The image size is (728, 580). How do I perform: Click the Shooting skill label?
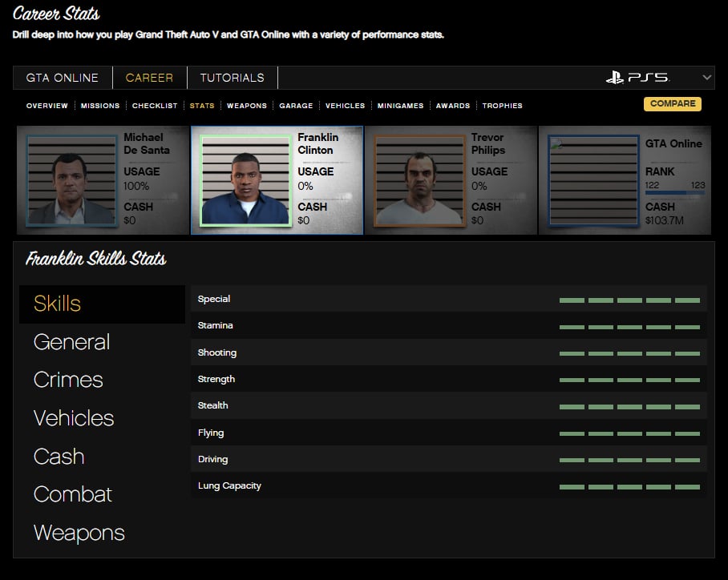(x=216, y=352)
